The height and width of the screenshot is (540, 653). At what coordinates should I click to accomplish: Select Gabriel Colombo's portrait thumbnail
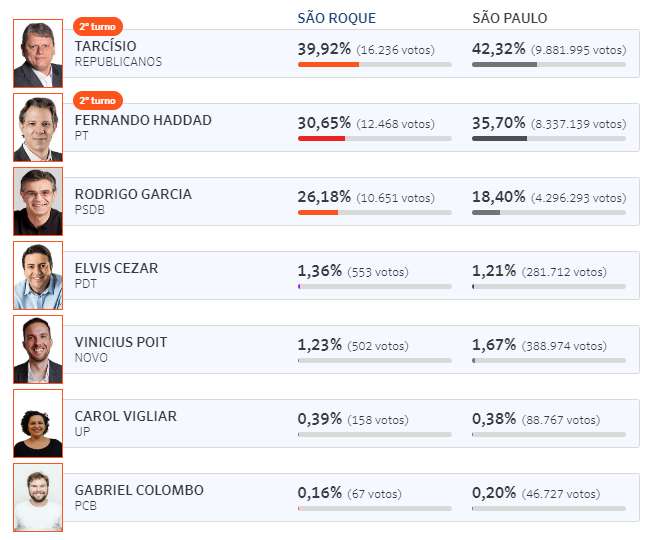click(x=38, y=498)
